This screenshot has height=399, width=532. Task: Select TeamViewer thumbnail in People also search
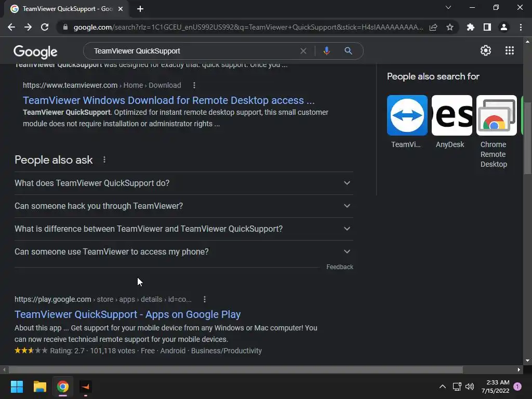coord(407,115)
